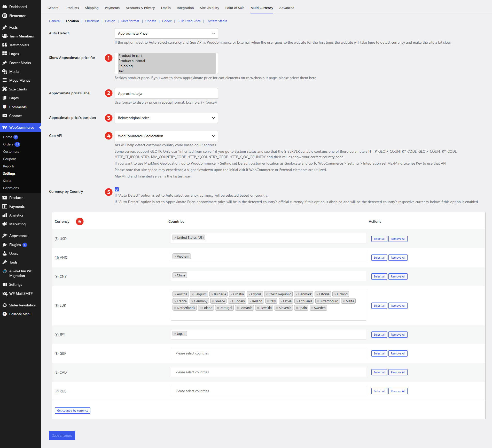The width and height of the screenshot is (492, 448).
Task: Open the Multi Currency settings tab
Action: 262,8
